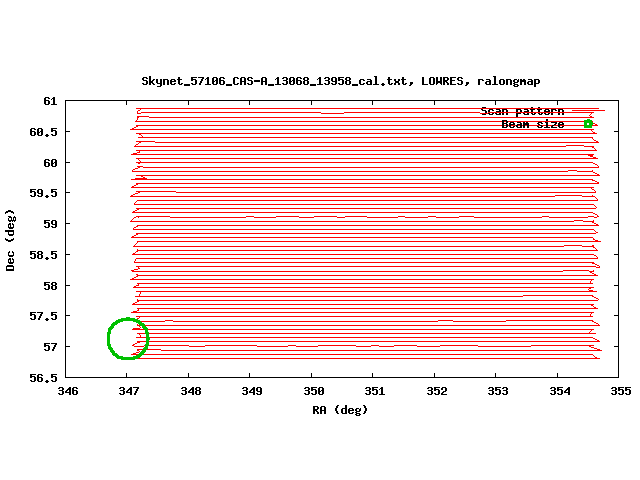
Task: Click the y-axis tick label 61
Action: click(x=50, y=101)
